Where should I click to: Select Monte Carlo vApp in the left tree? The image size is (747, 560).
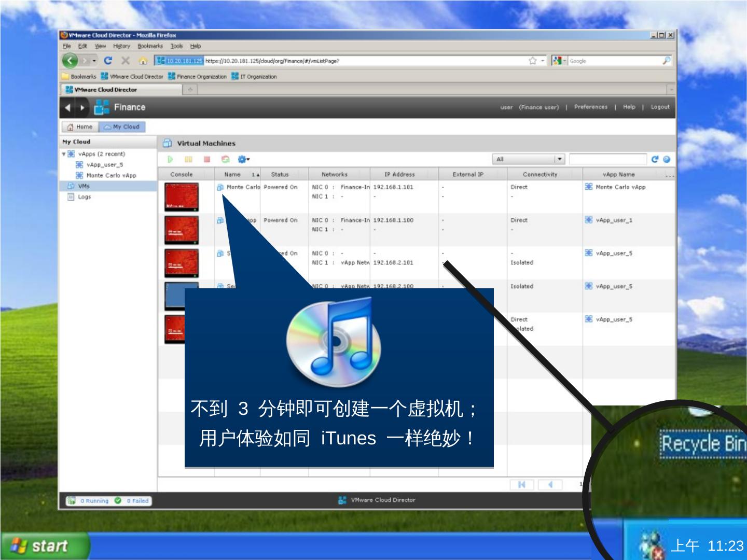coord(111,175)
